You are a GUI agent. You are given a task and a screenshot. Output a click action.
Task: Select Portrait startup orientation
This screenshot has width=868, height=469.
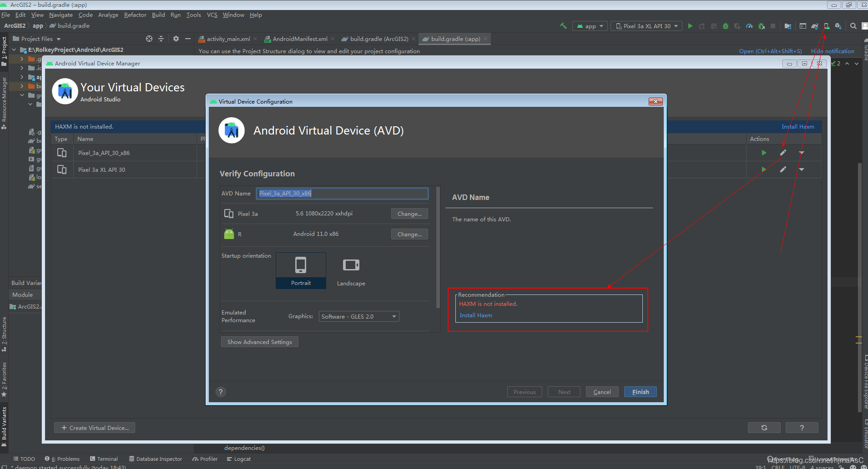(301, 270)
